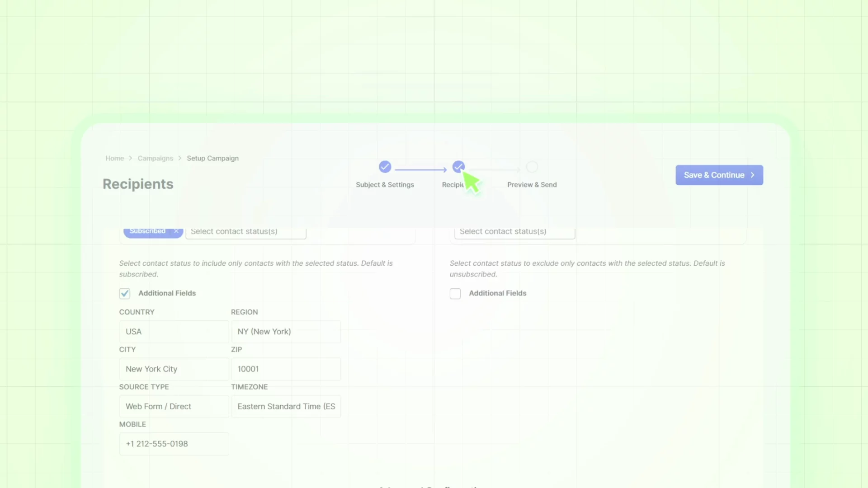Image resolution: width=868 pixels, height=488 pixels.
Task: Go to the Campaigns breadcrumb link
Action: [x=155, y=158]
